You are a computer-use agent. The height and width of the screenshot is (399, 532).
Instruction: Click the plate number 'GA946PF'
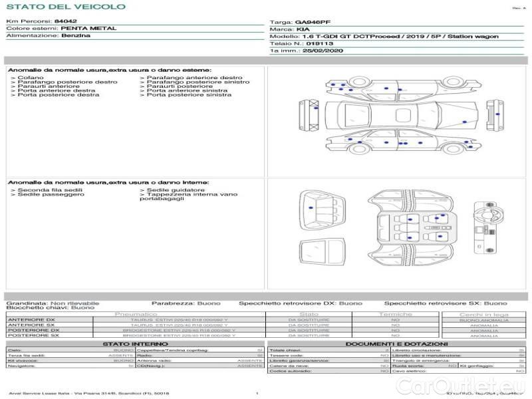tap(313, 23)
